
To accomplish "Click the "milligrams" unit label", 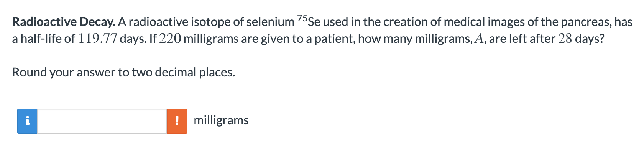I will pos(221,120).
